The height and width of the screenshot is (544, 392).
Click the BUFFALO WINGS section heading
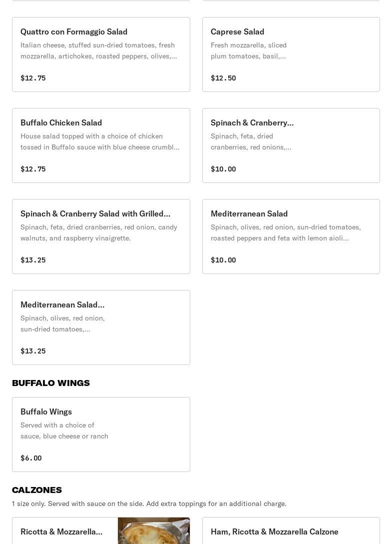click(51, 383)
